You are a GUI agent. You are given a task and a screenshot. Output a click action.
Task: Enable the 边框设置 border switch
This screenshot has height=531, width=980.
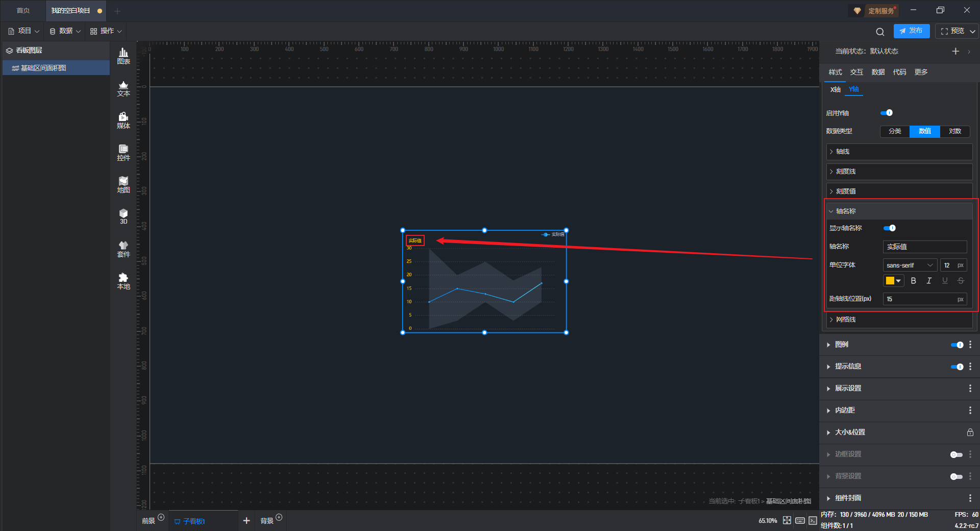coord(957,454)
